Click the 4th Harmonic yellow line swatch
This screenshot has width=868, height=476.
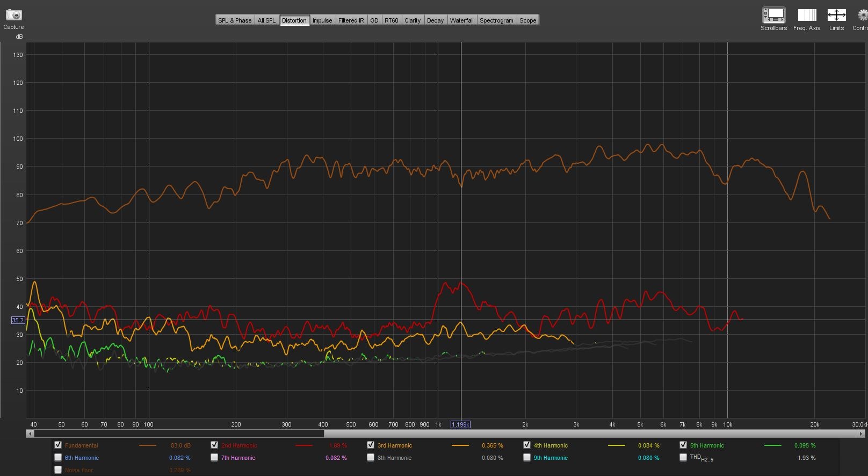[x=617, y=445]
